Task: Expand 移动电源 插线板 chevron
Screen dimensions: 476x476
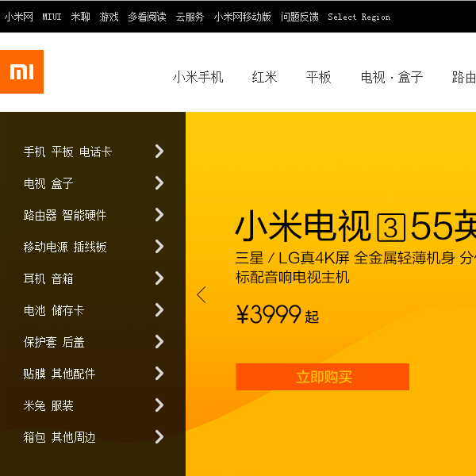Action: point(159,247)
